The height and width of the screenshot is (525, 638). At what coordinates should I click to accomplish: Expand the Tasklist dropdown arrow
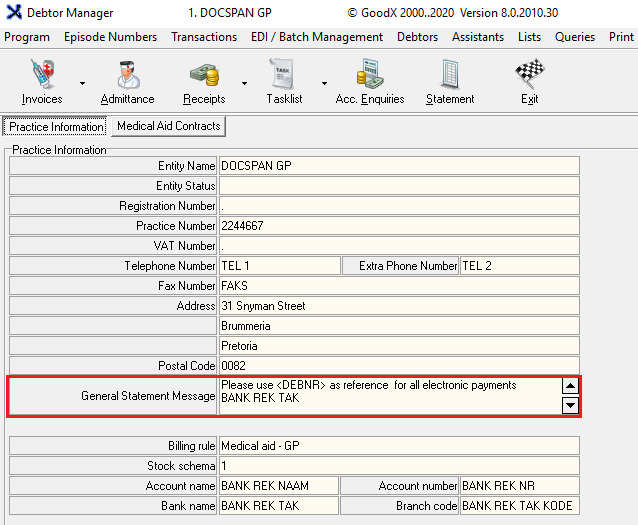pyautogui.click(x=323, y=84)
